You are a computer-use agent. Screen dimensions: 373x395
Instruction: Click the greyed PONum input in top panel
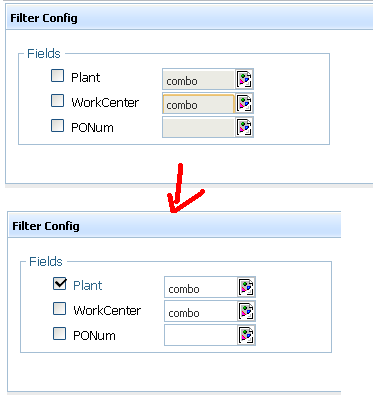[199, 127]
